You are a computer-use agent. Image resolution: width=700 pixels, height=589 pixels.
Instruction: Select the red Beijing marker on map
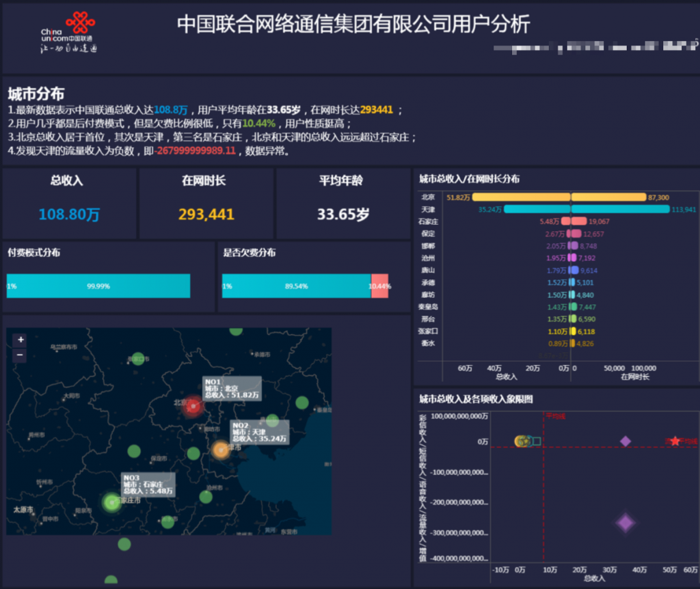pos(193,406)
